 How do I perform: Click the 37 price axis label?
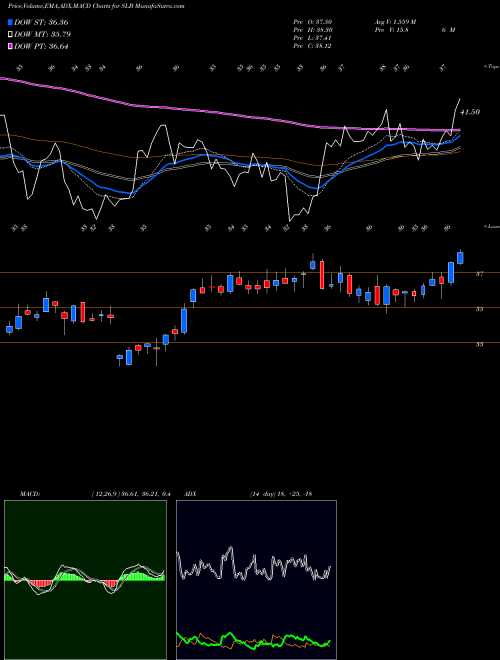479,274
